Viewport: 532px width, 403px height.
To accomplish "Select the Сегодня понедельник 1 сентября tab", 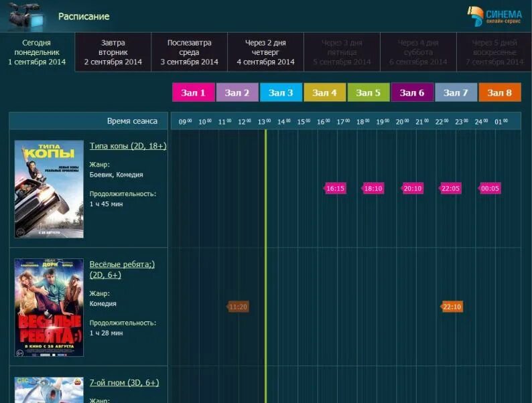I will point(37,52).
